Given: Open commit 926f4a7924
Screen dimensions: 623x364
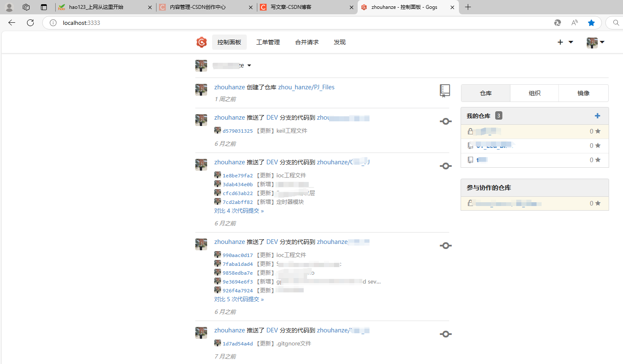Looking at the screenshot, I should click(238, 291).
